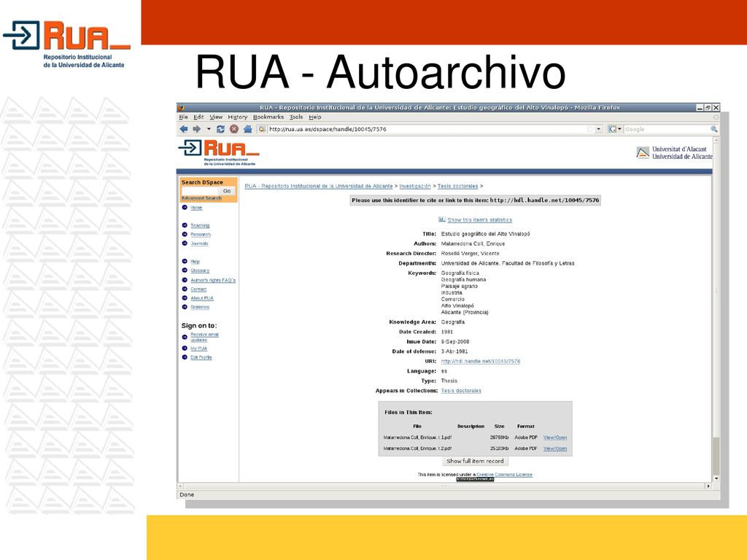
Task: Click the bullet icon beside Home
Action: coord(185,207)
